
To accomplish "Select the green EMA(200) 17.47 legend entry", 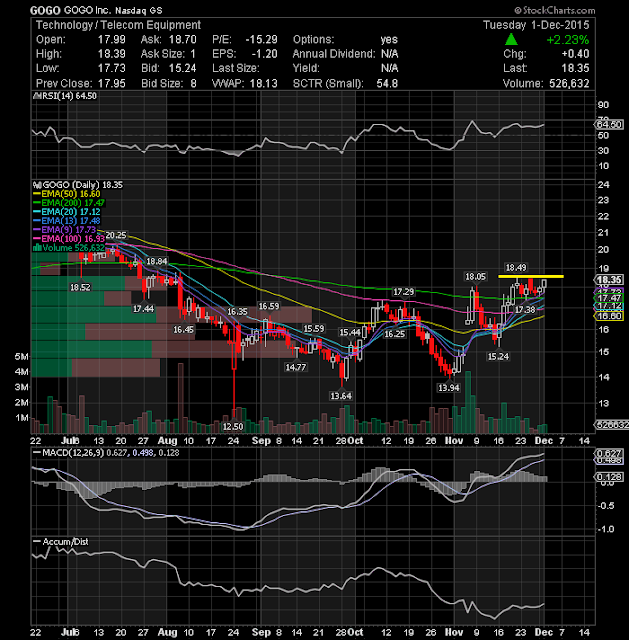I will pos(69,203).
